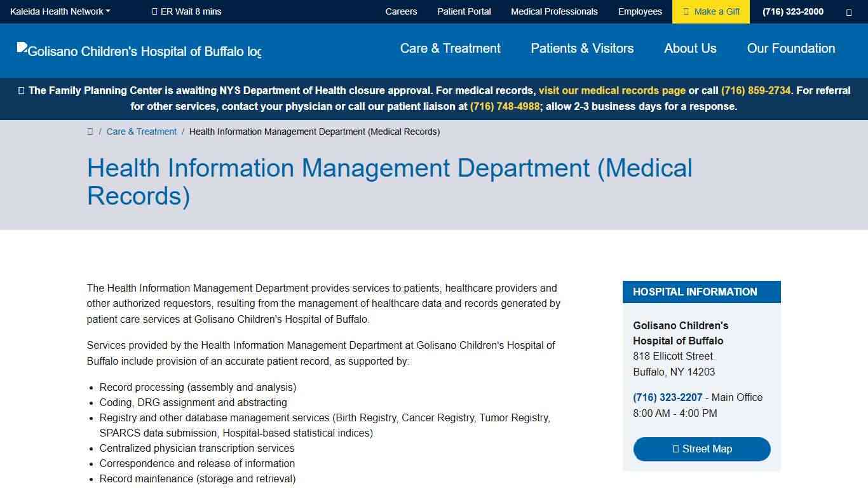Viewport: 868px width, 488px height.
Task: Select the Our Foundation menu item
Action: pyautogui.click(x=791, y=48)
